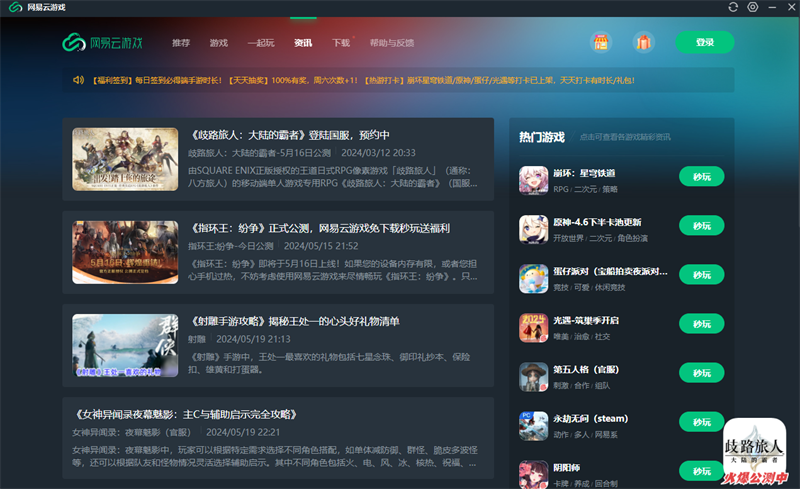800x489 pixels.
Task: Click the 天天抽奖 announcement text
Action: [293, 80]
